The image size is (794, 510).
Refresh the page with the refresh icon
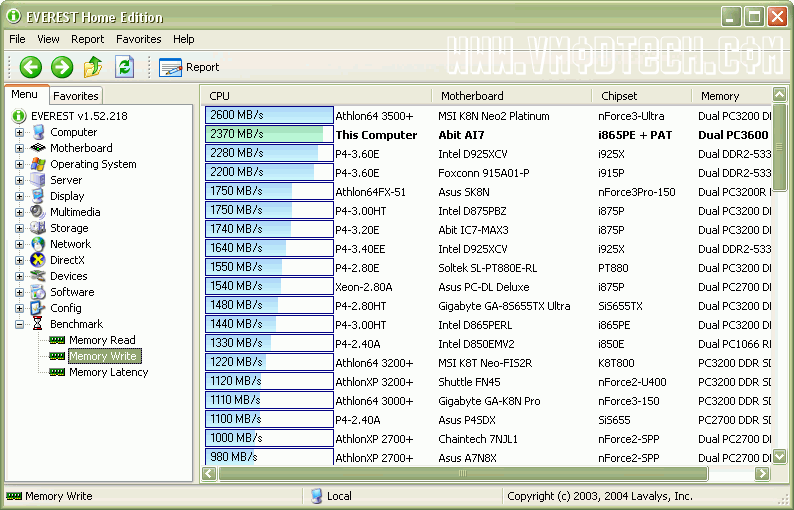(x=125, y=67)
